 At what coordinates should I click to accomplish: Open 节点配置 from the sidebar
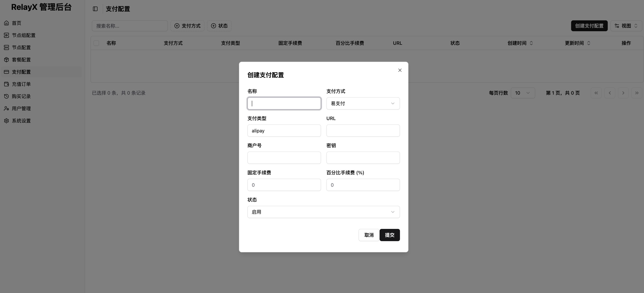21,47
